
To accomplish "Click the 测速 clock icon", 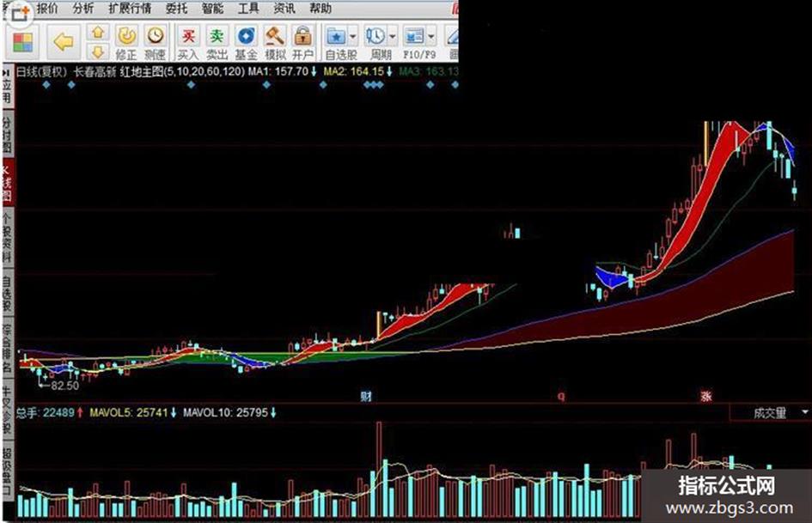I will [156, 36].
